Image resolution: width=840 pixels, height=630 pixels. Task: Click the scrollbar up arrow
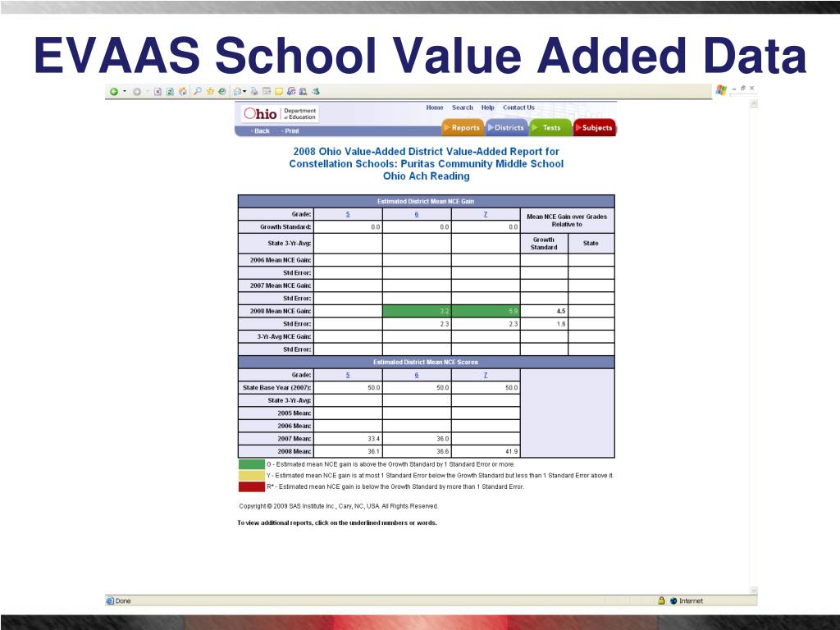point(754,104)
